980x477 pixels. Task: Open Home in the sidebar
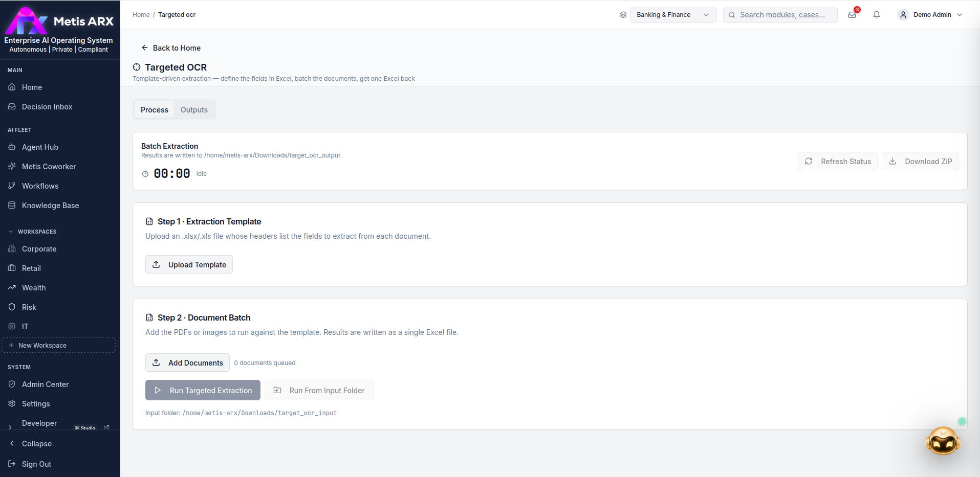click(60, 87)
